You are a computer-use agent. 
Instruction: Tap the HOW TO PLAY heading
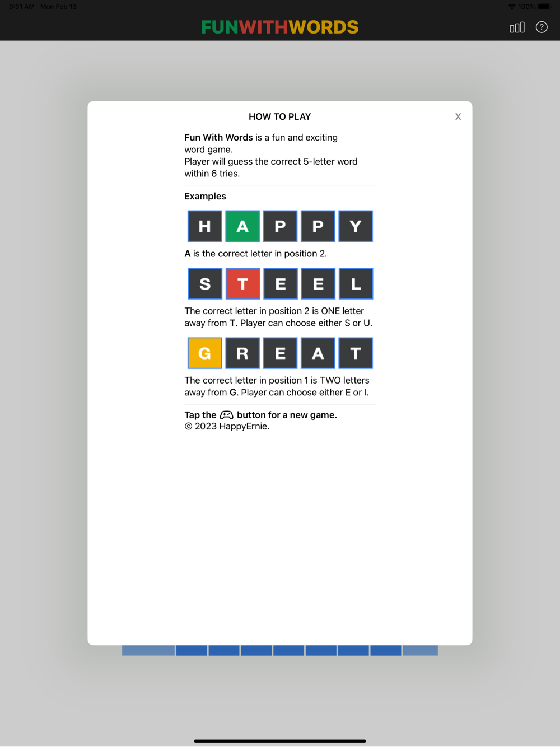280,116
